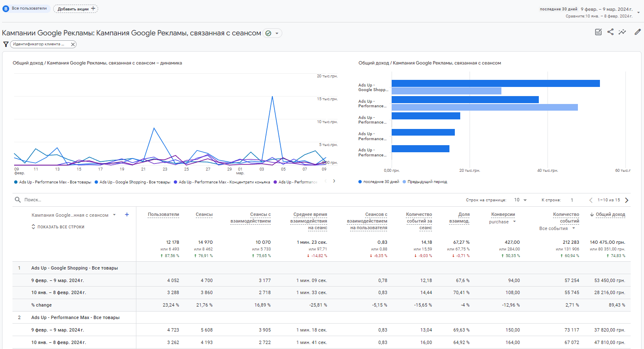Click the % change row label
Image resolution: width=644 pixels, height=349 pixels.
(x=42, y=305)
